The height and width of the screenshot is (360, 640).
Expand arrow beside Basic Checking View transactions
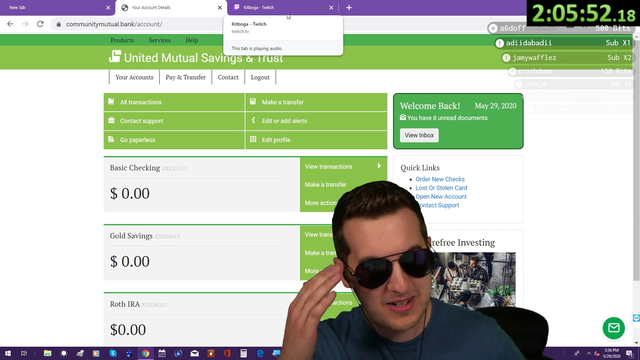379,166
